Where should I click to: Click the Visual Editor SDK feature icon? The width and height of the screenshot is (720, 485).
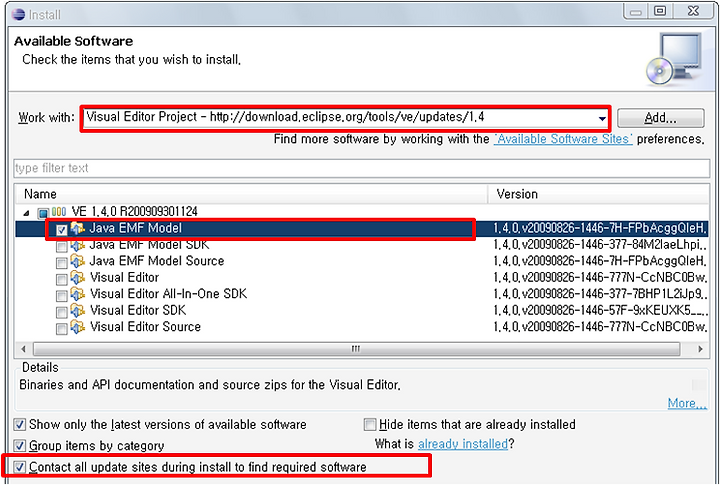coord(78,311)
